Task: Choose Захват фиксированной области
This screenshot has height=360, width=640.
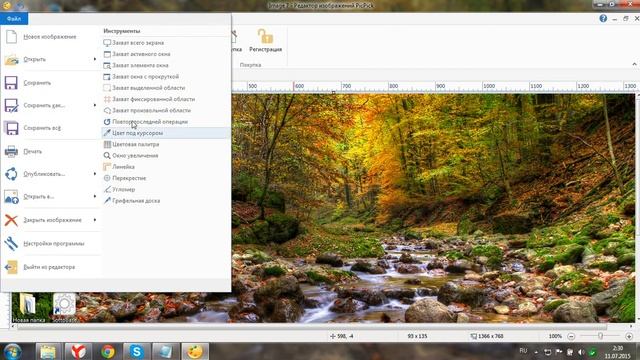Action: click(165, 99)
